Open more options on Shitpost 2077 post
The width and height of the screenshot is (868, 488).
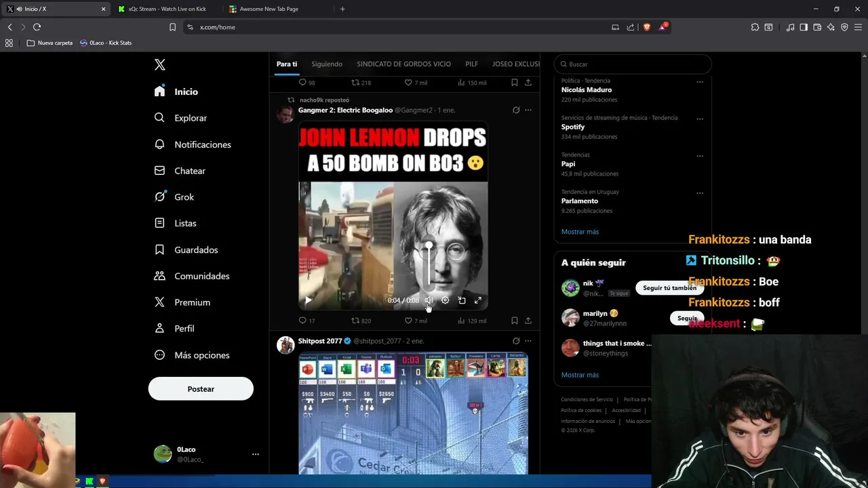[x=528, y=341]
